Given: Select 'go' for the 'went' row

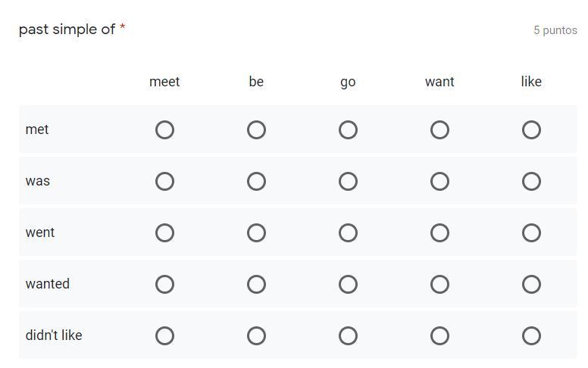Looking at the screenshot, I should [x=348, y=233].
